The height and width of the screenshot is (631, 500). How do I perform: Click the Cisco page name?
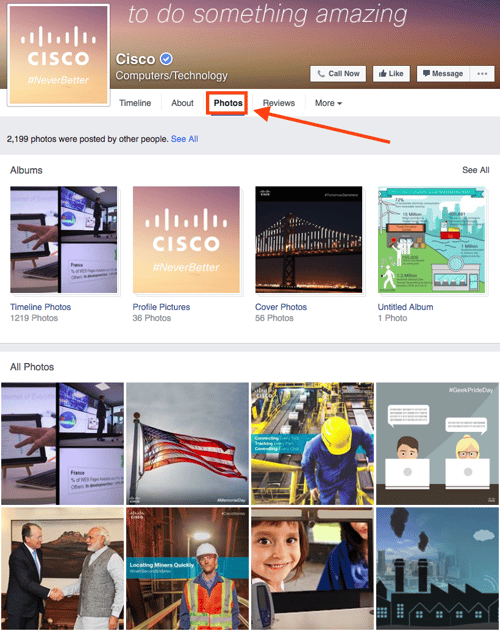pos(135,59)
